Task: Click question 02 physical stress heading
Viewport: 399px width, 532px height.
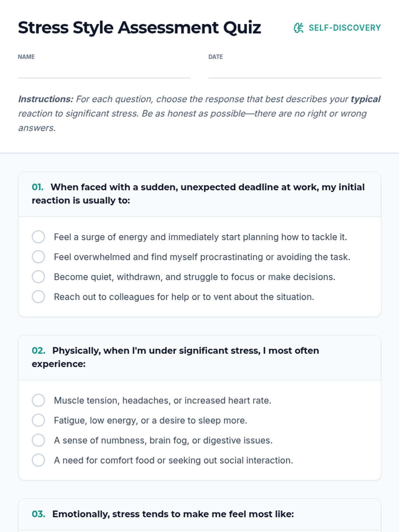Action: pyautogui.click(x=175, y=357)
